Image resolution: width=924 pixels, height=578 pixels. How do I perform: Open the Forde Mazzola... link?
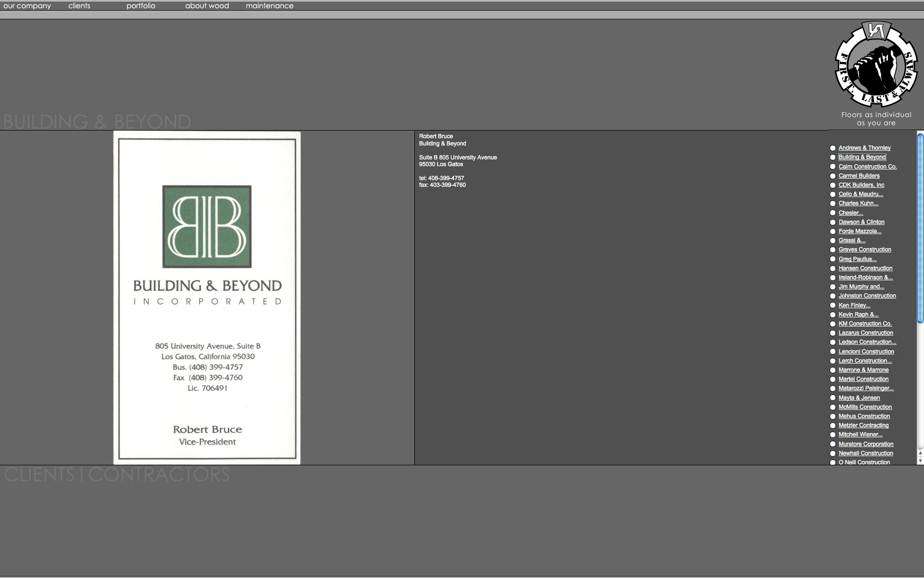[x=860, y=231]
